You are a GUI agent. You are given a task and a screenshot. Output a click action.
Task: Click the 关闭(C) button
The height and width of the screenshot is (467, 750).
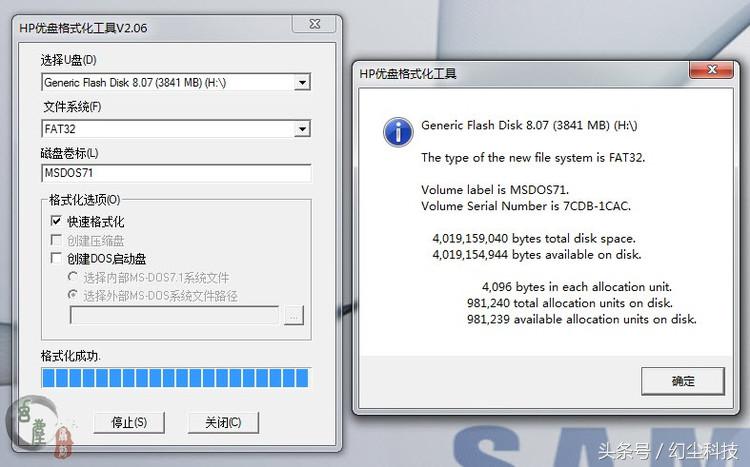pos(223,423)
